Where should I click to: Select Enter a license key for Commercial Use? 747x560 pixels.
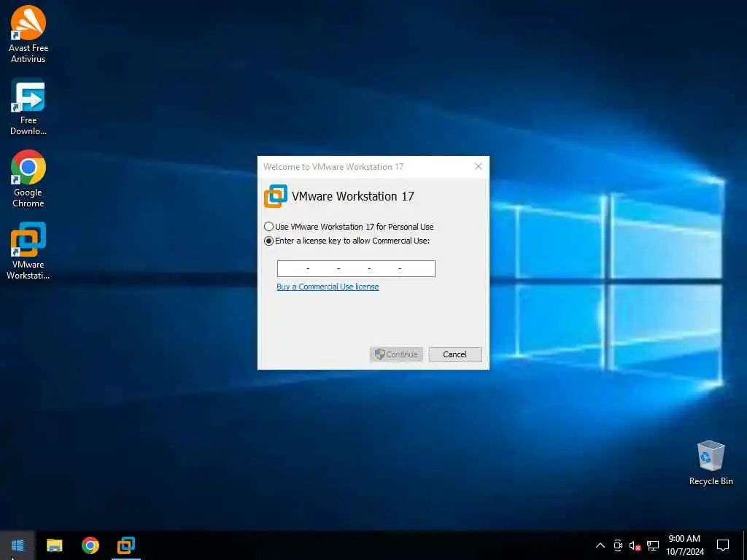347,241
